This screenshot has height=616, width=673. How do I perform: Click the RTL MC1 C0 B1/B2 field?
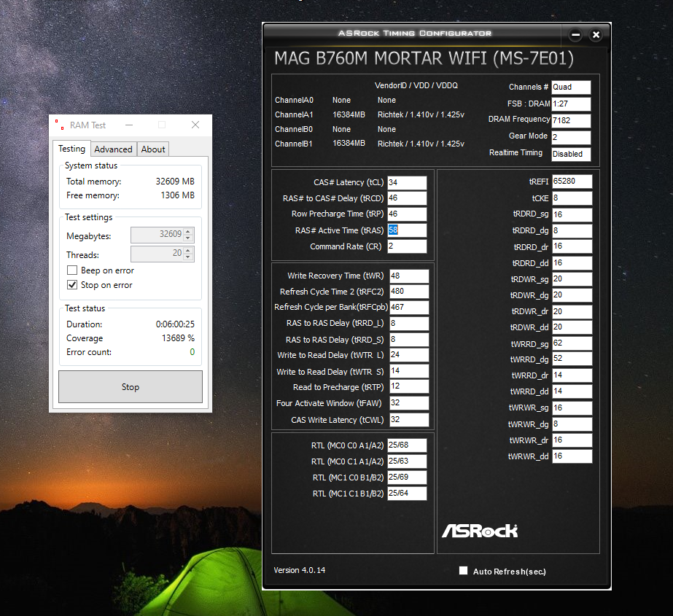(x=407, y=477)
